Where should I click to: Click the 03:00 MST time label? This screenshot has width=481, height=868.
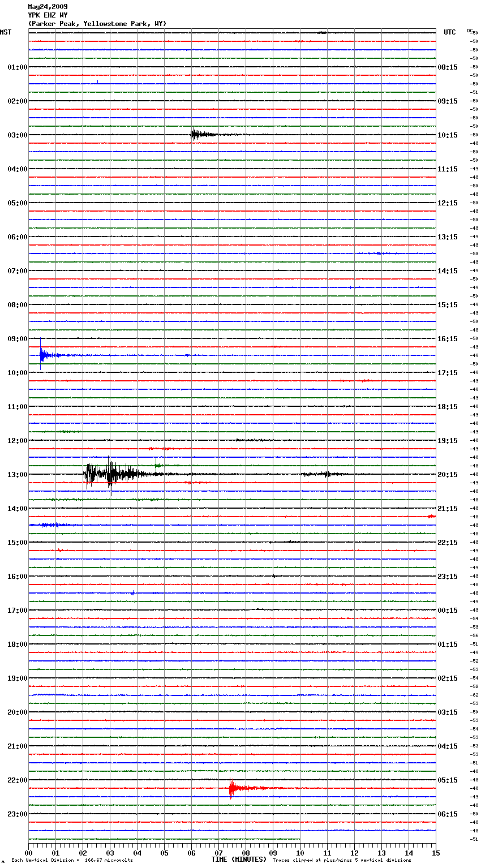click(x=18, y=135)
